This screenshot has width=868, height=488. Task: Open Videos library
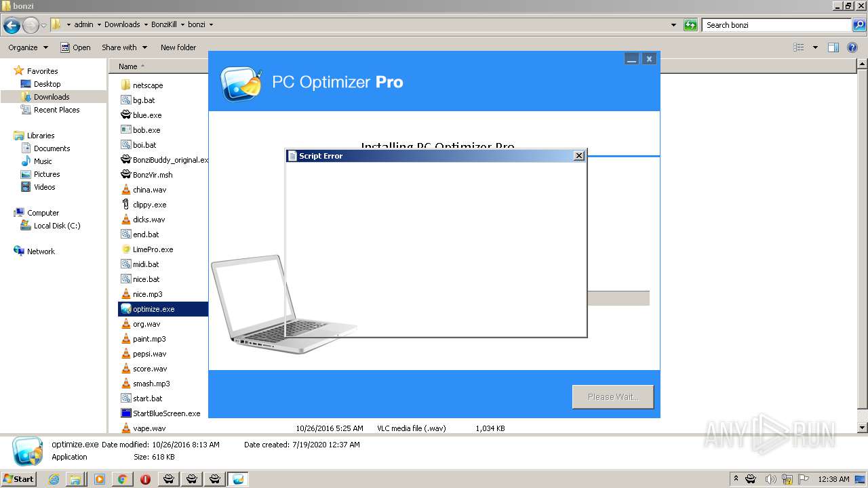click(x=44, y=187)
